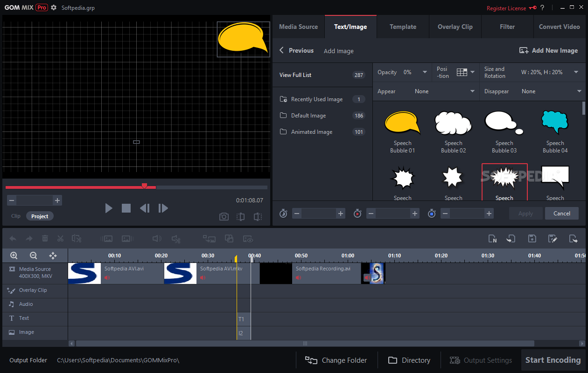Click the preview playback progress bar

[x=136, y=187]
